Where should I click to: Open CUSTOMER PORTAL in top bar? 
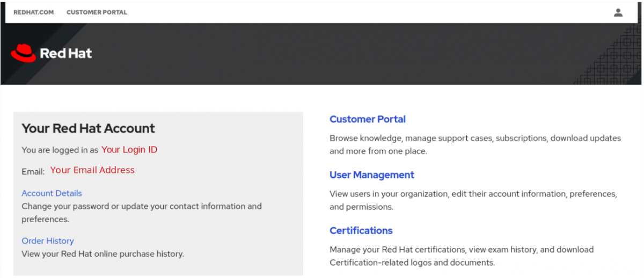point(97,12)
